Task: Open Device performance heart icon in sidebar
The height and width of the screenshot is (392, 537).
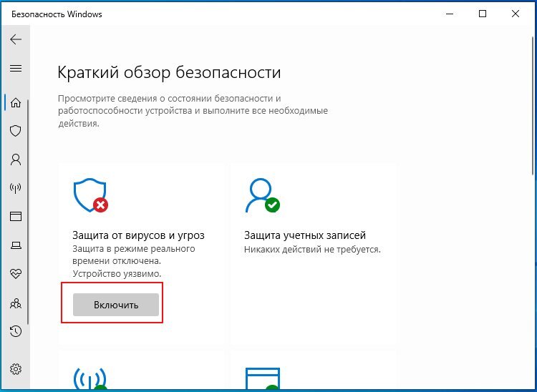Action: [x=16, y=274]
